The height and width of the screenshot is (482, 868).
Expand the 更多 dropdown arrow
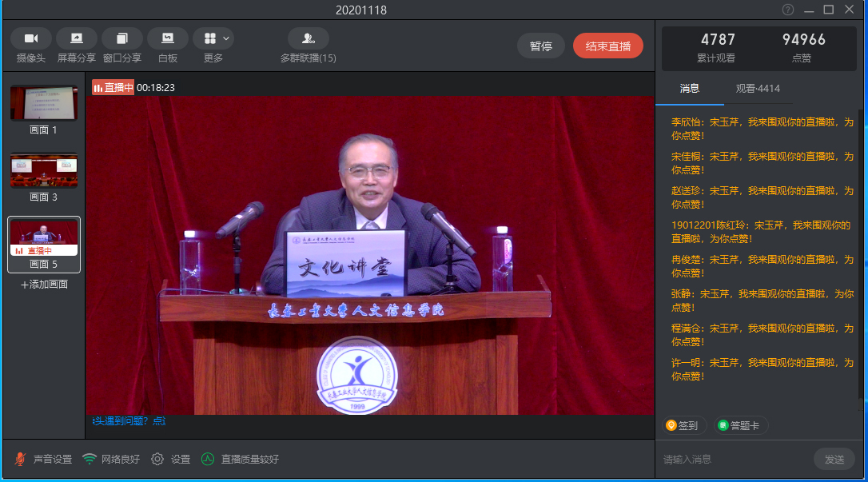227,38
